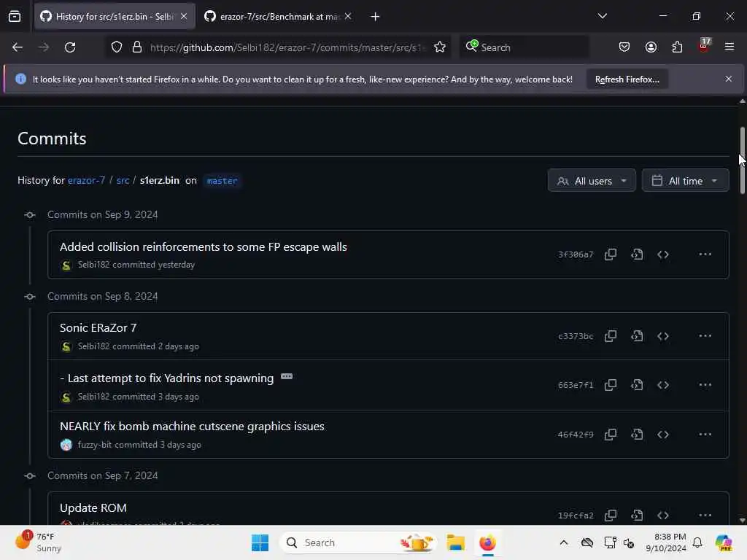The height and width of the screenshot is (560, 747).
Task: Open File Explorer from the taskbar
Action: pos(455,542)
